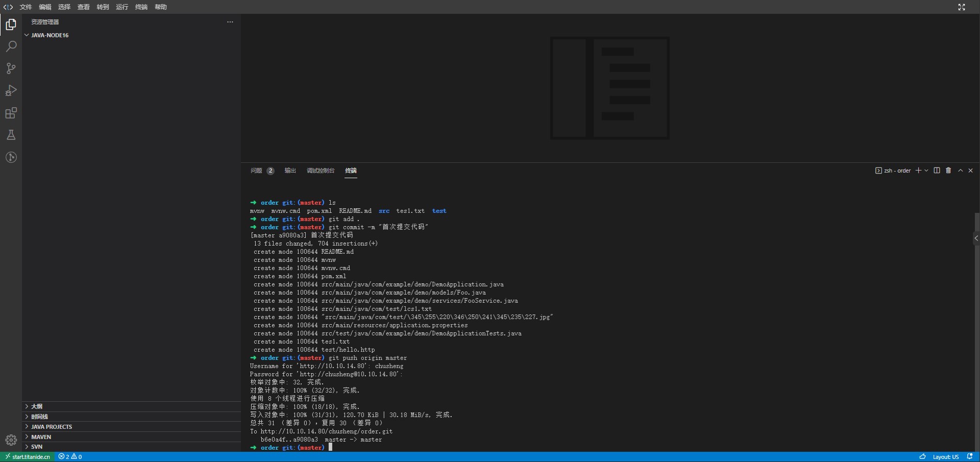Click the side collapse arrow at right edge
Image resolution: width=980 pixels, height=462 pixels.
click(976, 238)
